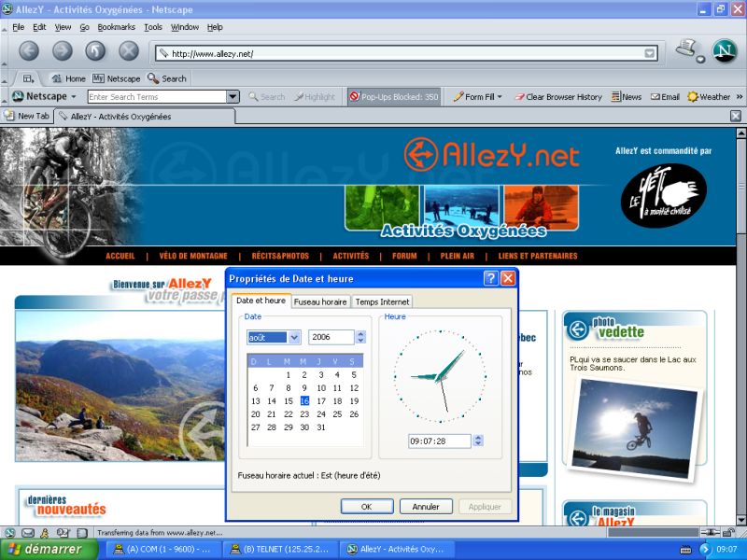Open the File menu
The image size is (747, 560).
[x=18, y=27]
